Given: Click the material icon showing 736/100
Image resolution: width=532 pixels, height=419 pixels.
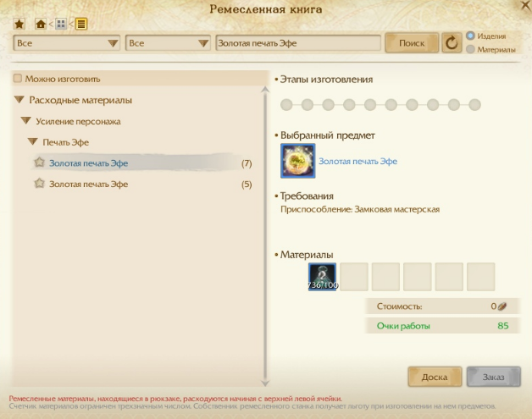Looking at the screenshot, I should tap(322, 277).
